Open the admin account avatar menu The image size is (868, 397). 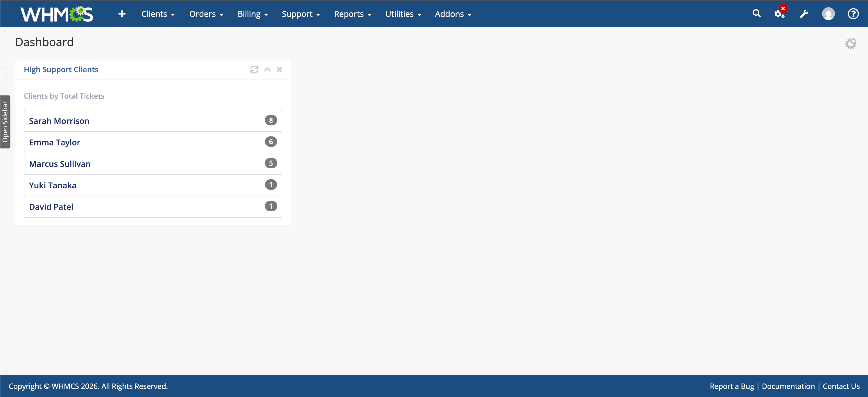tap(828, 13)
